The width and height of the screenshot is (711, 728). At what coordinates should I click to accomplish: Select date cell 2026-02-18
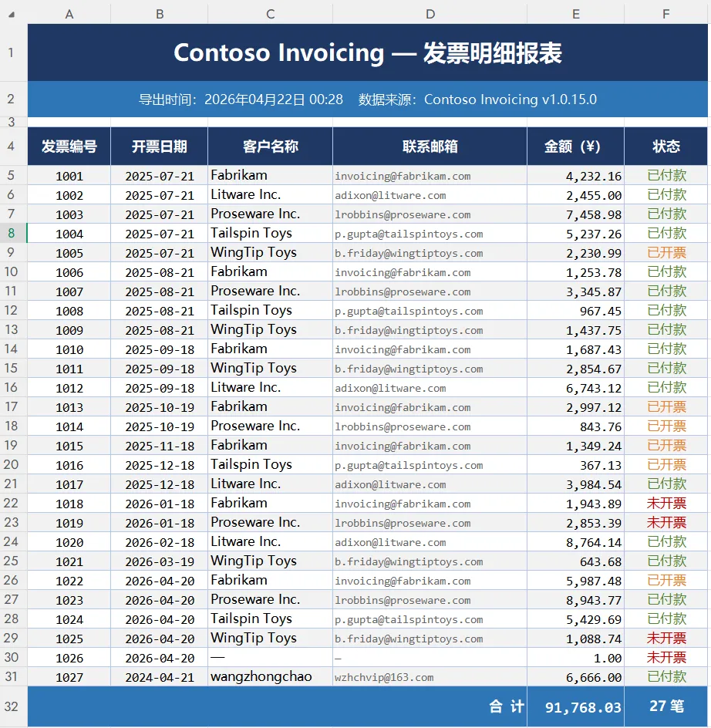[x=160, y=542]
